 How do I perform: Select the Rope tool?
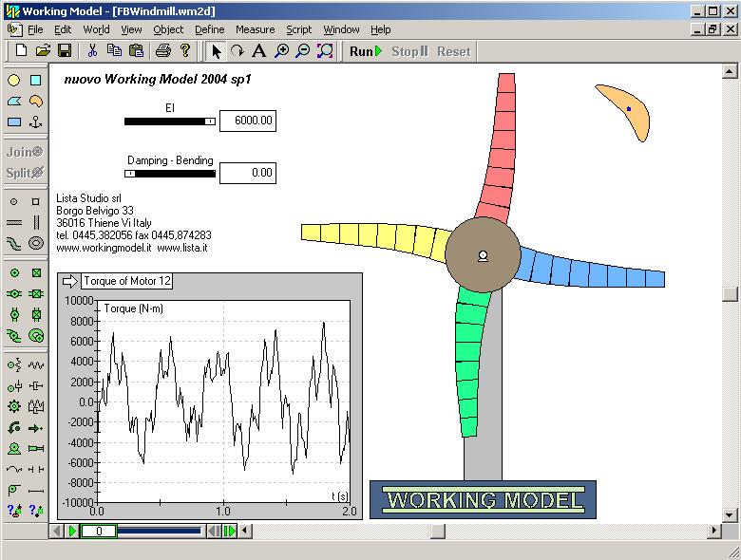point(14,469)
